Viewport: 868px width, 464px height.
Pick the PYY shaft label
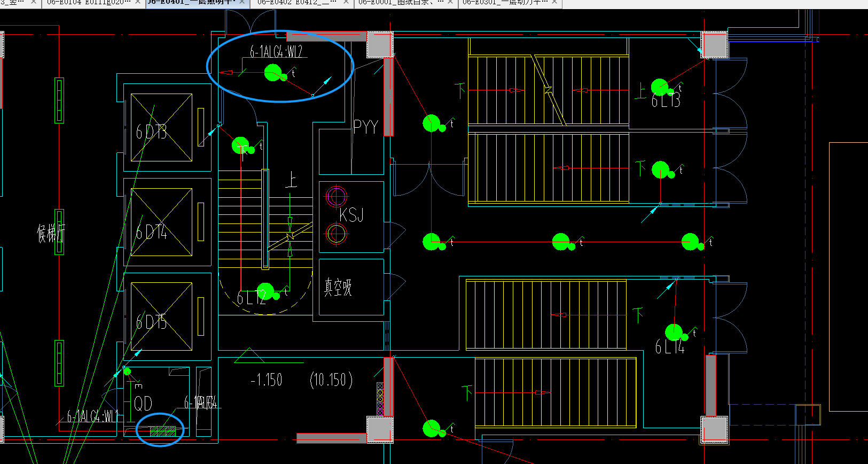366,127
